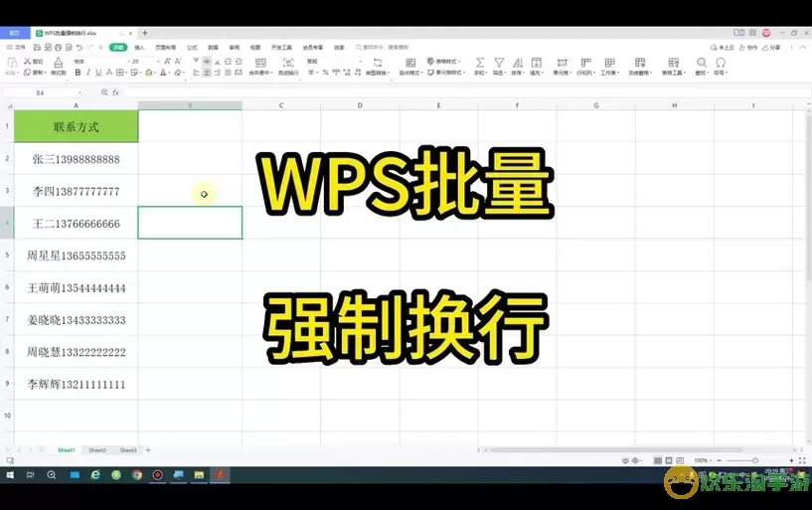Select the cell containing 张三13988888888

pos(77,159)
